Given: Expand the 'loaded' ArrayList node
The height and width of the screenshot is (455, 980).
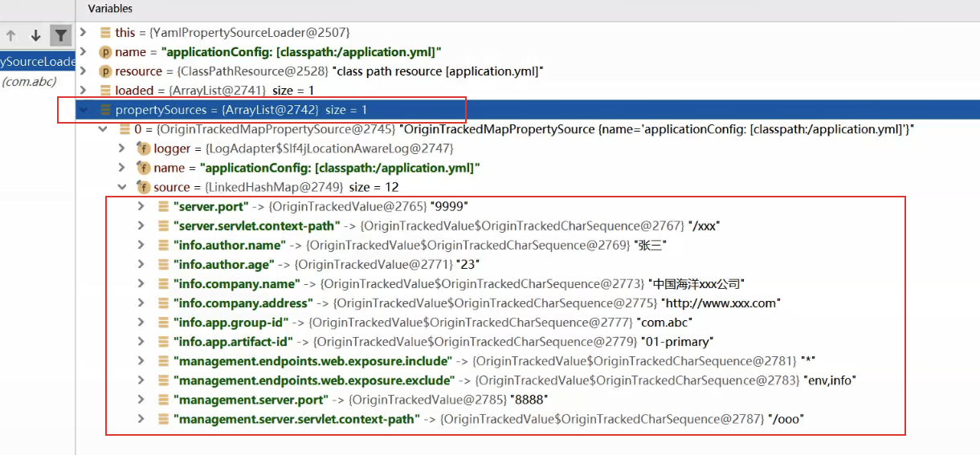Looking at the screenshot, I should pos(83,91).
